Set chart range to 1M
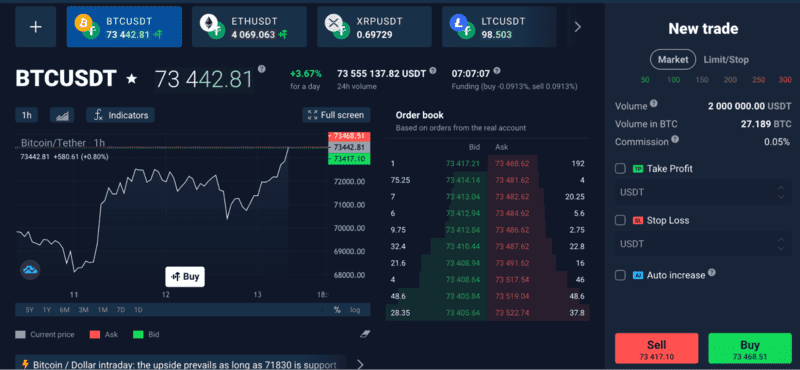The image size is (800, 370). coord(103,310)
